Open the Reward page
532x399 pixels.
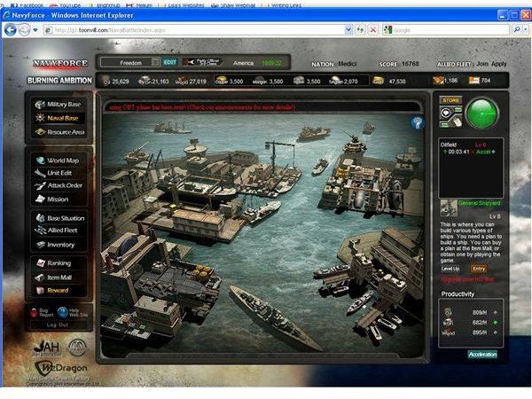coord(52,291)
